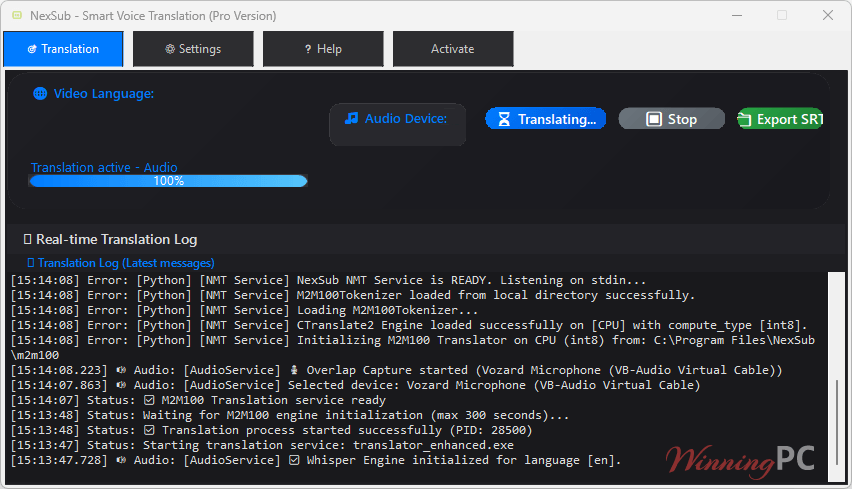Switch to the Translation tab

[x=63, y=49]
